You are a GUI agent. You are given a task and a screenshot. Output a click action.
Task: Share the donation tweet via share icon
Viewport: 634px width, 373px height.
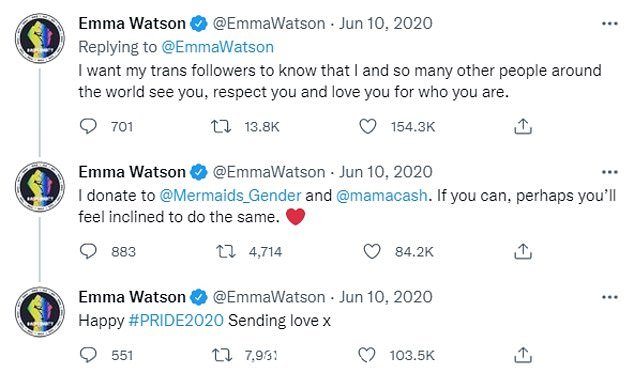point(523,252)
